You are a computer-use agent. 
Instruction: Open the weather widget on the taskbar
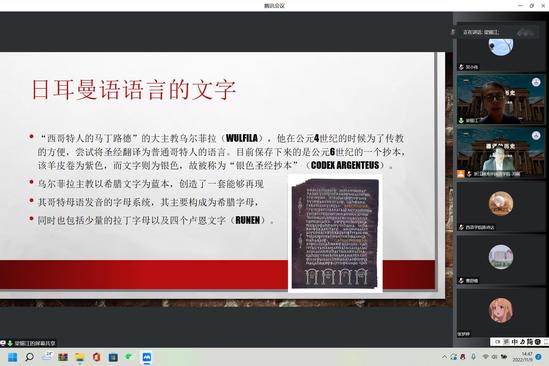(47, 357)
